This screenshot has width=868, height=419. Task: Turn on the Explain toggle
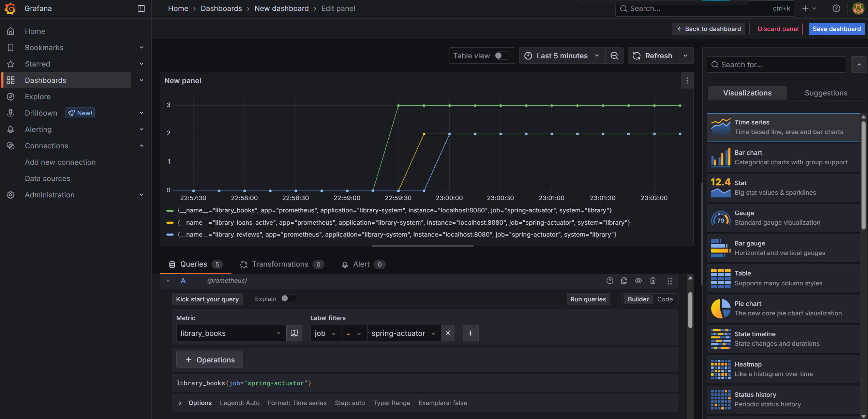click(288, 299)
